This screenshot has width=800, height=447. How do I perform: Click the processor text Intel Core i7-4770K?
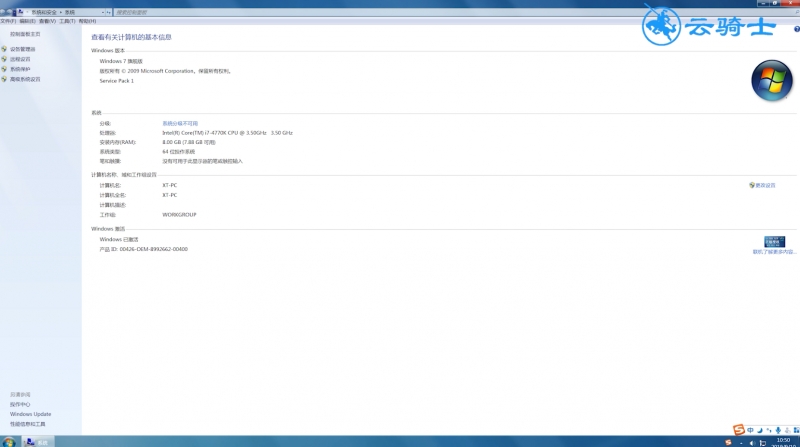tap(227, 133)
